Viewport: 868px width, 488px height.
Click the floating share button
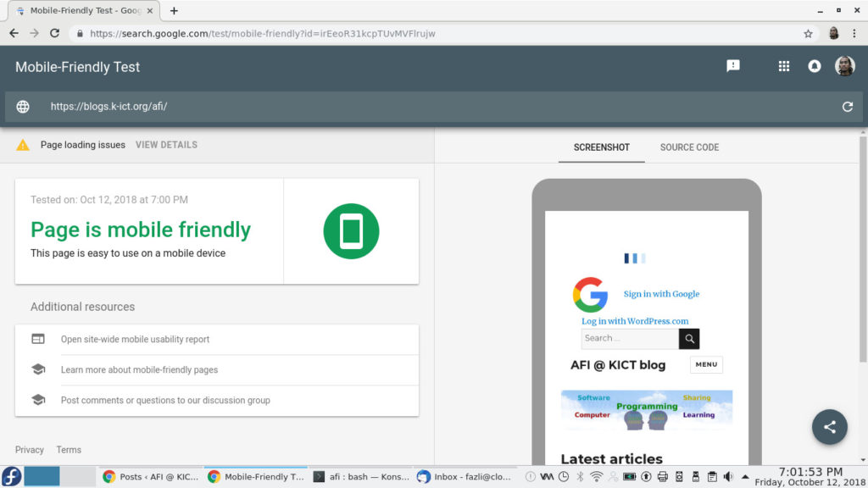[829, 427]
